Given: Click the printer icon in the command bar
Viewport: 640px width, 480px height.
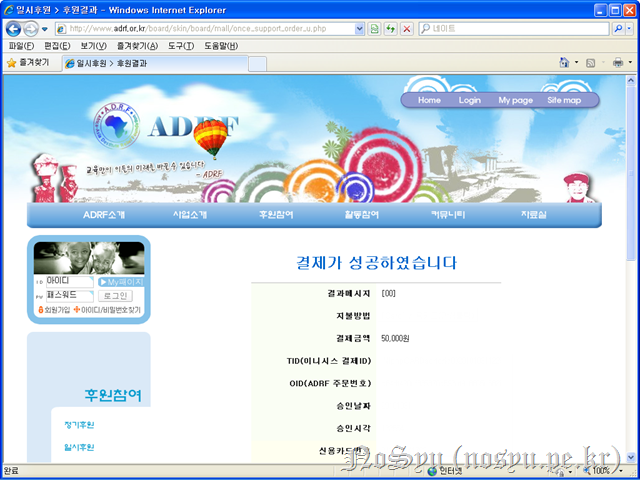Looking at the screenshot, I should point(617,63).
